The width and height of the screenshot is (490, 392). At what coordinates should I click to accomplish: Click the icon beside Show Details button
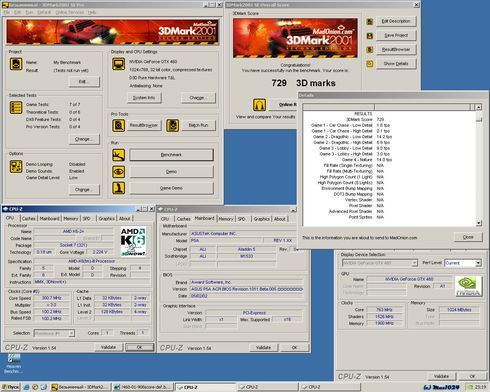pyautogui.click(x=370, y=64)
